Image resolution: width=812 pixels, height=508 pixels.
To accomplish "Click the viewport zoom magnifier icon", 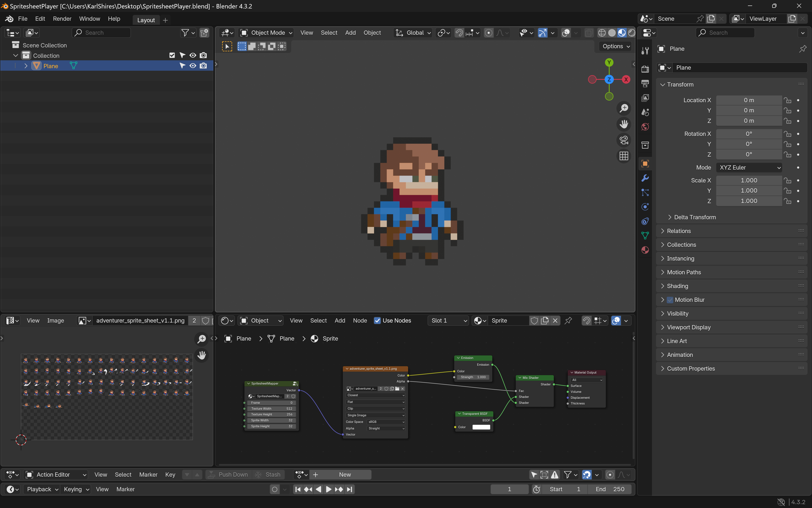I will 624,108.
